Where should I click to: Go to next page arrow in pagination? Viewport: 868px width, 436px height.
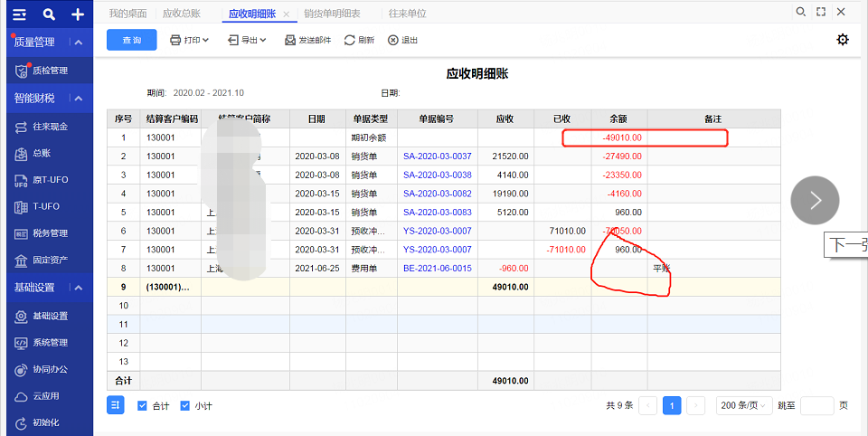tap(696, 405)
